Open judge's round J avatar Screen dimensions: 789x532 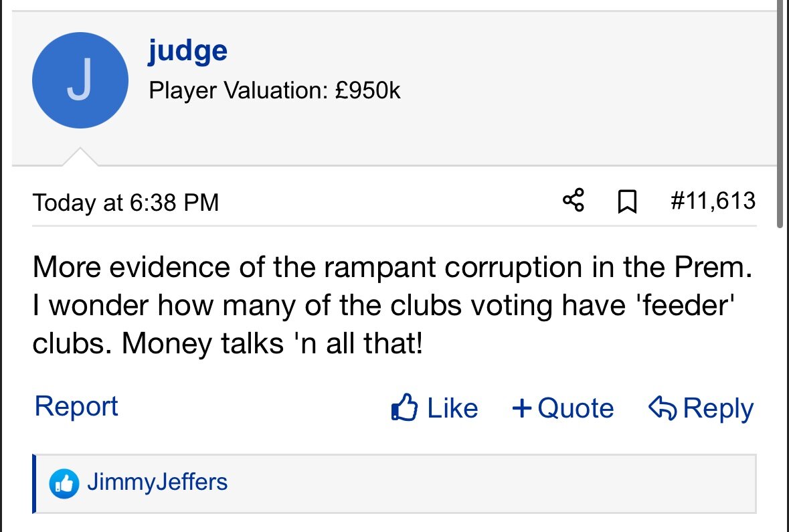[80, 80]
